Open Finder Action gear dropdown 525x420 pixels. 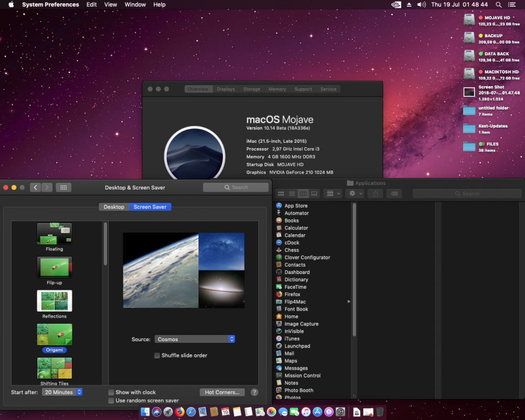pos(355,194)
